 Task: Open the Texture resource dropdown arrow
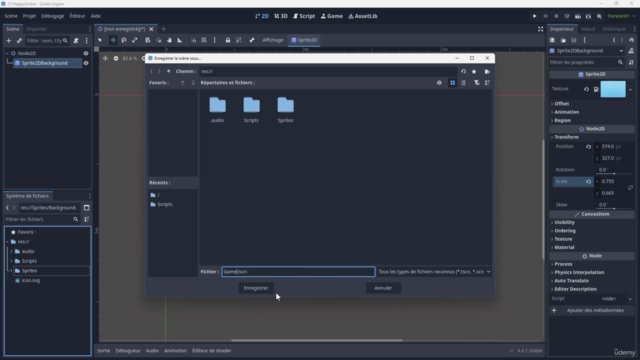pos(630,89)
